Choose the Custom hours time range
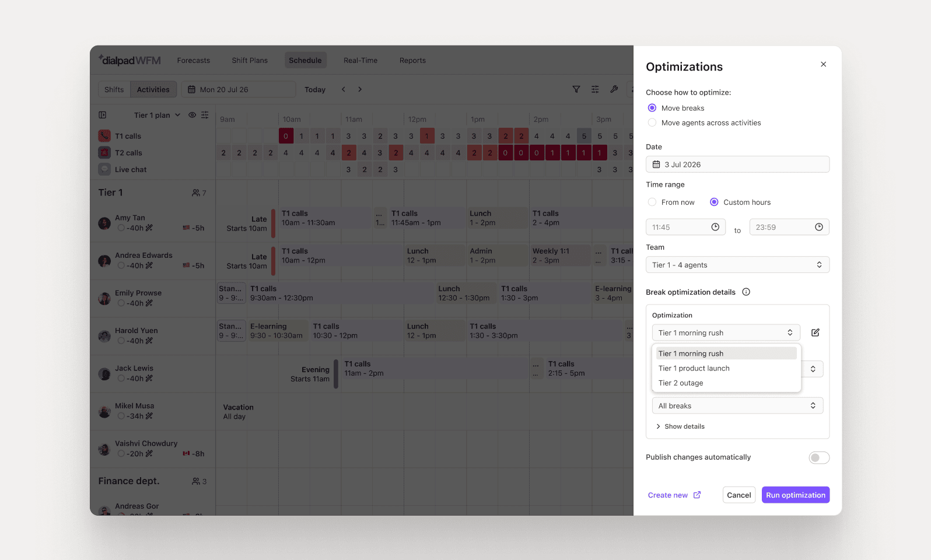 click(x=714, y=202)
